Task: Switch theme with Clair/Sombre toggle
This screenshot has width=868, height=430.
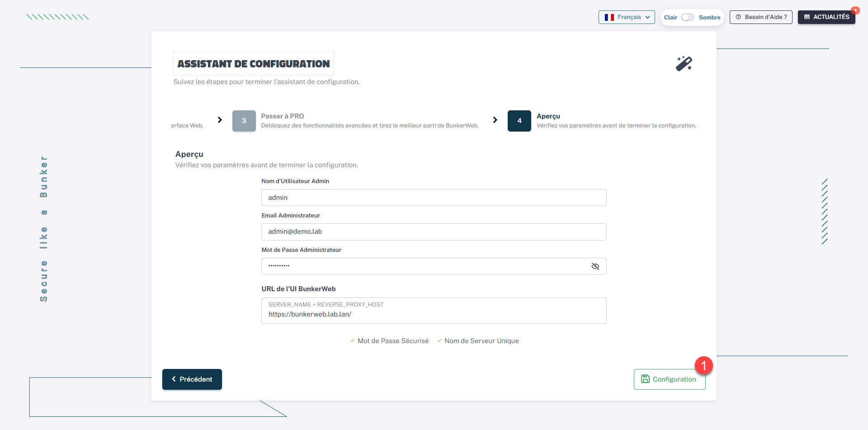Action: click(x=688, y=17)
